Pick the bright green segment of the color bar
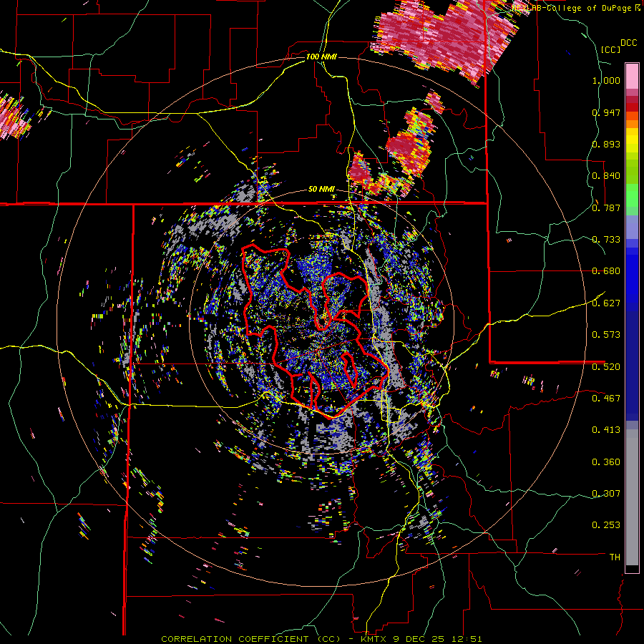This screenshot has height=644, width=644. tap(632, 196)
